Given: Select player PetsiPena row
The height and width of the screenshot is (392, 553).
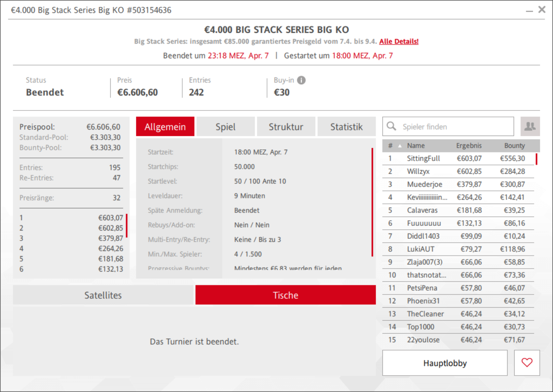Looking at the screenshot, I should click(x=458, y=288).
